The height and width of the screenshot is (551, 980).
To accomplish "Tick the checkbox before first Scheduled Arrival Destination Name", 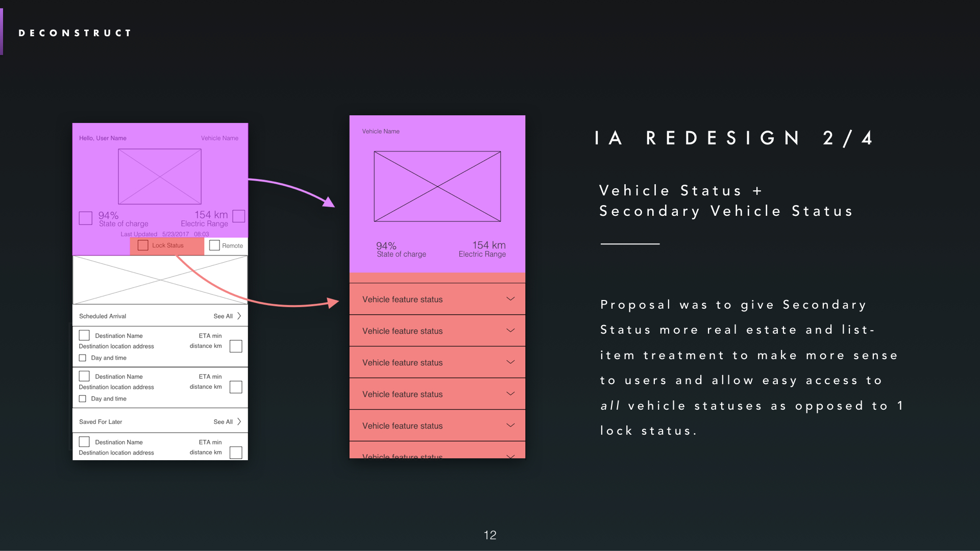I will (84, 335).
